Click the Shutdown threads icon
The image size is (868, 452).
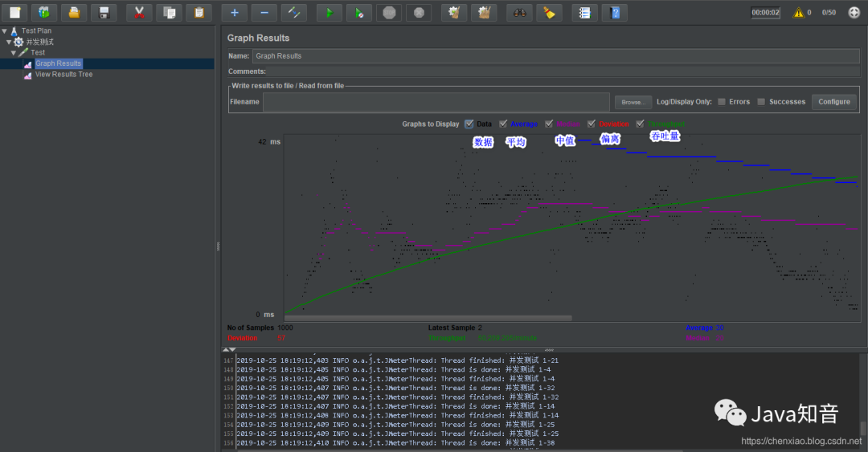point(419,12)
